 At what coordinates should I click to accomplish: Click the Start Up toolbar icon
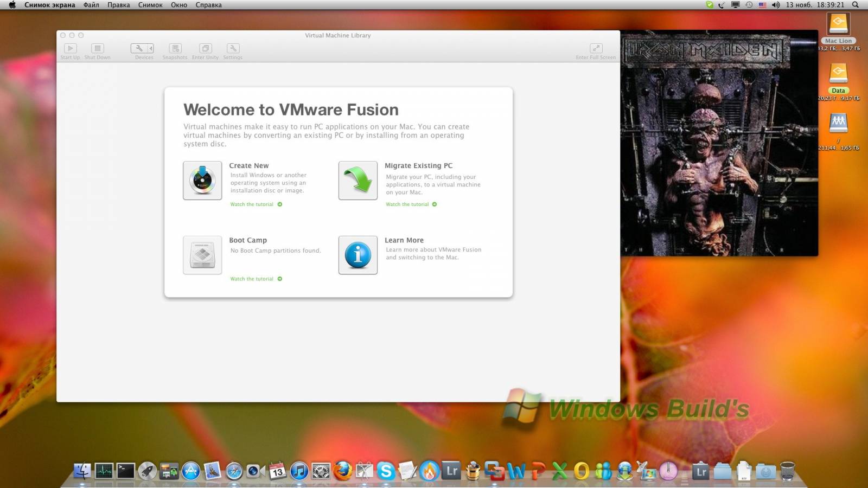[x=70, y=48]
